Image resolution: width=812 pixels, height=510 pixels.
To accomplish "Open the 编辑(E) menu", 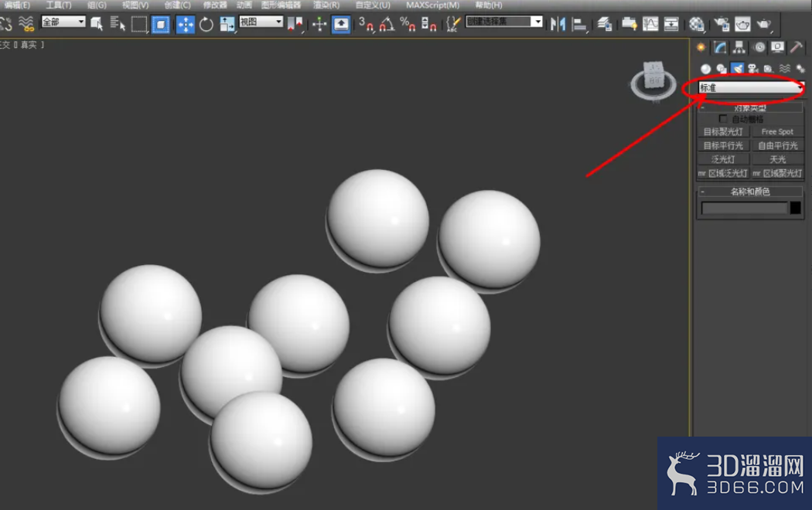I will [x=17, y=5].
